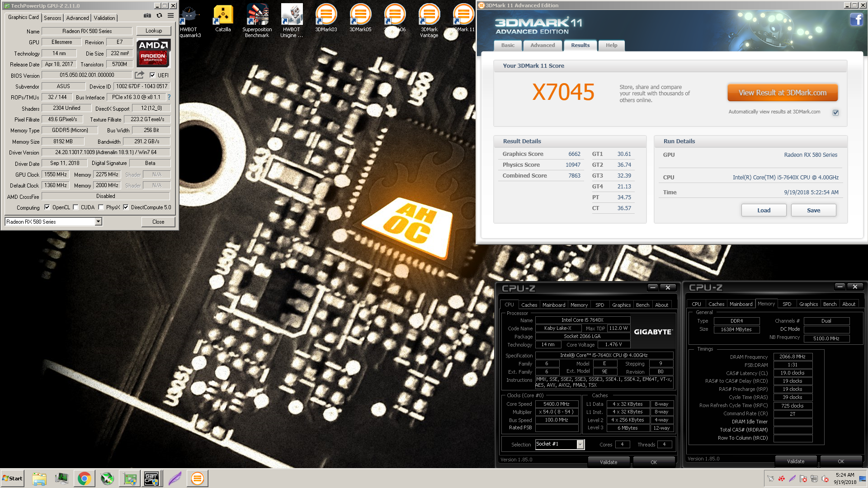This screenshot has height=488, width=868.
Task: Toggle the PhysX checkbox
Action: [101, 207]
